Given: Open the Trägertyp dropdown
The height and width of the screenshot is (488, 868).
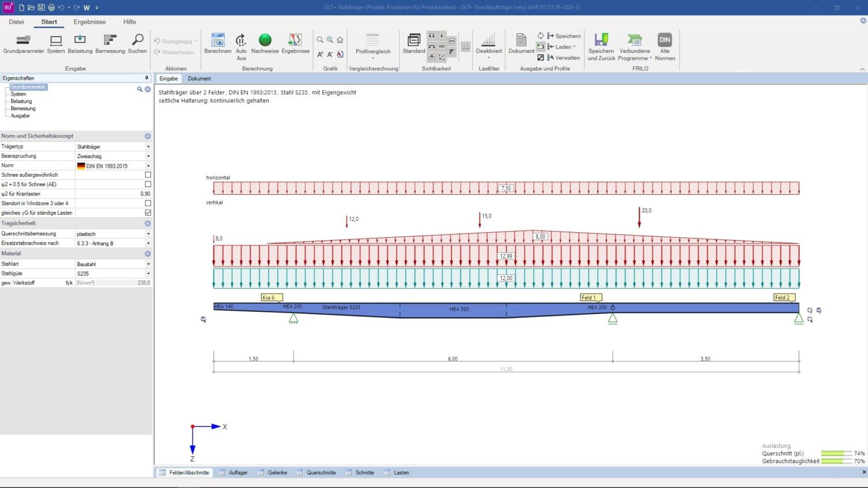Looking at the screenshot, I should click(x=148, y=147).
